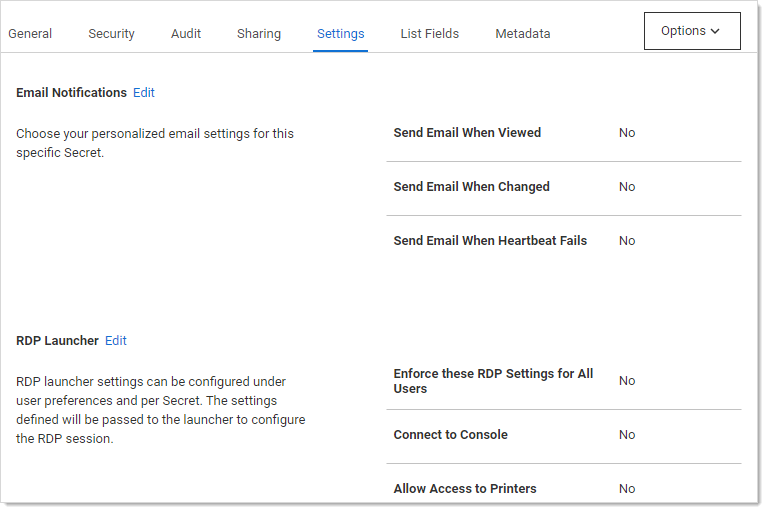Click Enforce these RDP Settings label

click(493, 381)
